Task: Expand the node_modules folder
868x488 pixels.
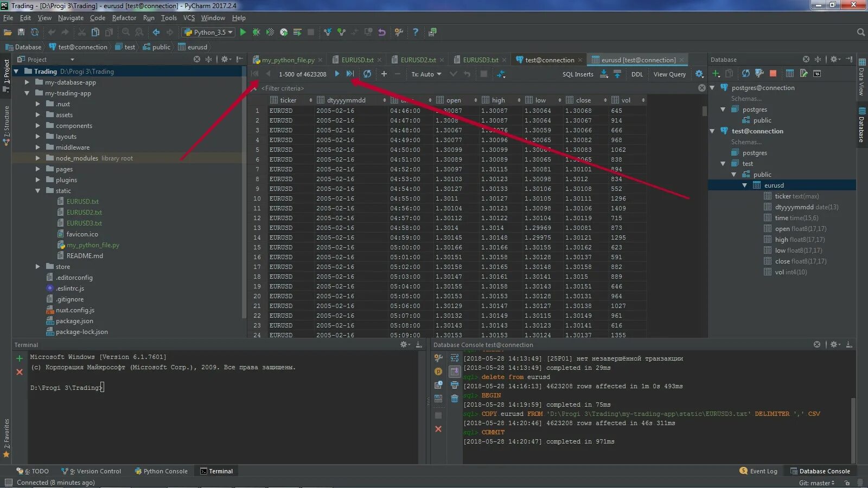Action: 37,158
